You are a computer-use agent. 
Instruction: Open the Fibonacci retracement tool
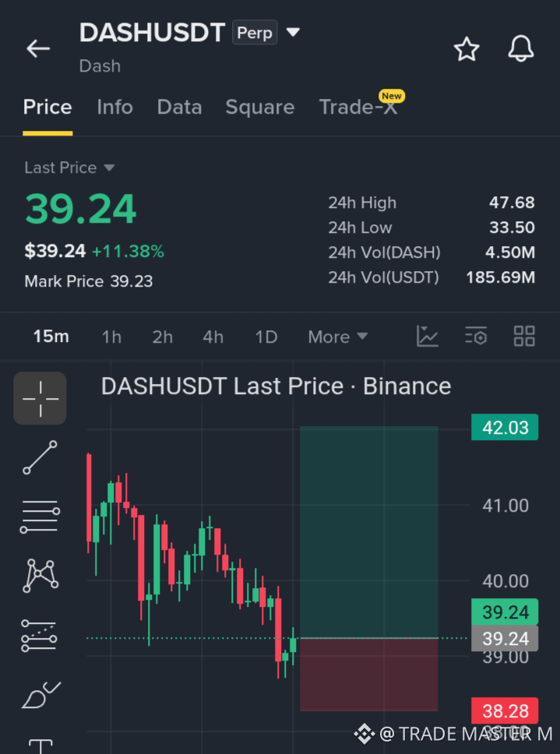pyautogui.click(x=40, y=636)
